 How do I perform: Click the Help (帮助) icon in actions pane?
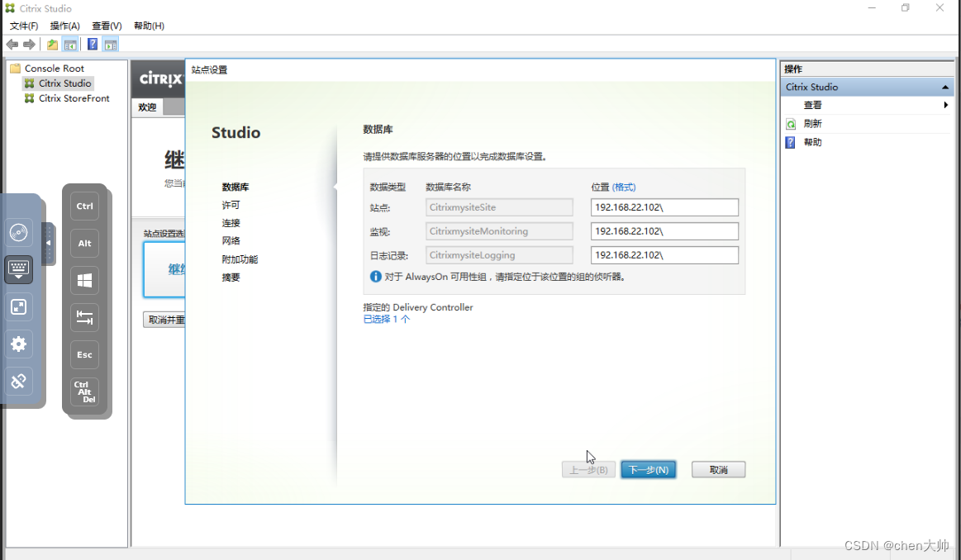tap(791, 142)
